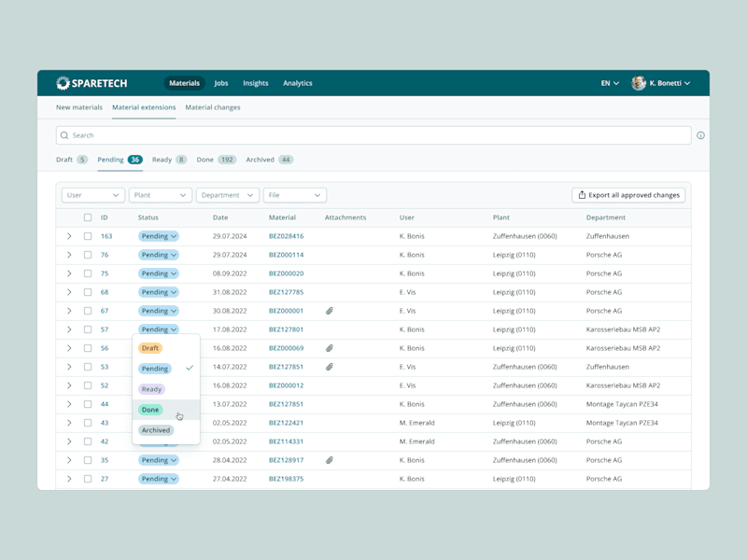This screenshot has width=747, height=560.
Task: Click the K. Bonetti avatar picture
Action: [x=639, y=83]
